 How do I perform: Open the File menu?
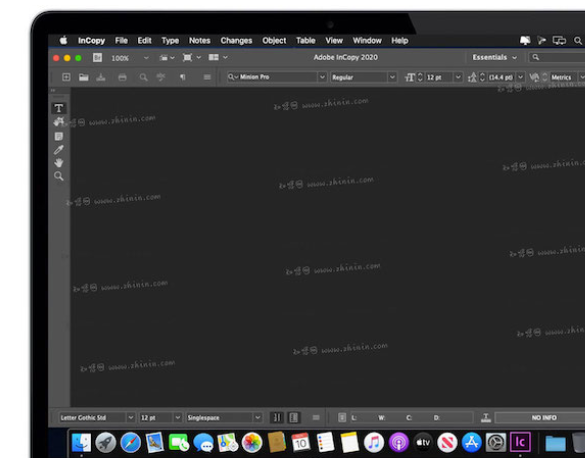point(121,41)
